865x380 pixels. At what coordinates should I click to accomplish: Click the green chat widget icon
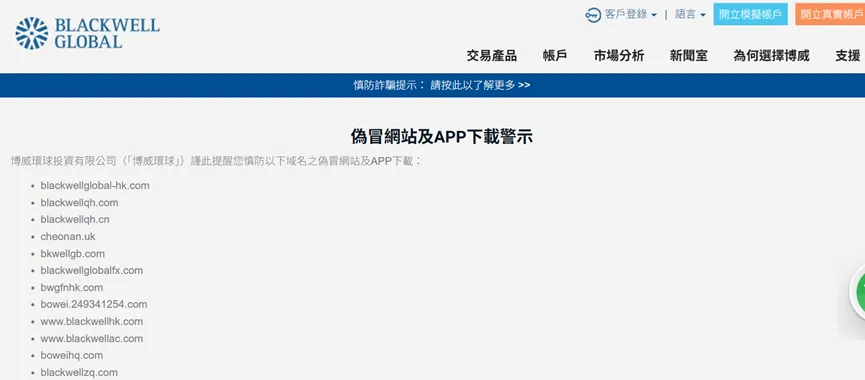click(859, 291)
